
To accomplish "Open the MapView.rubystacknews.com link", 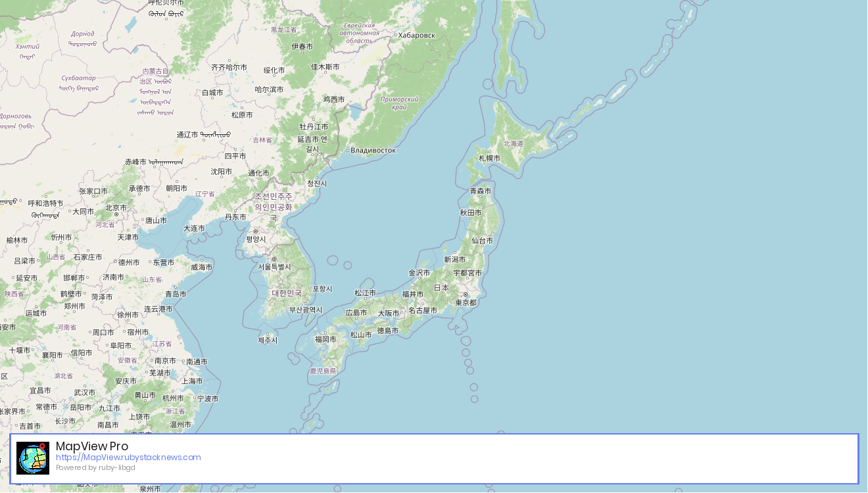I will click(x=129, y=457).
